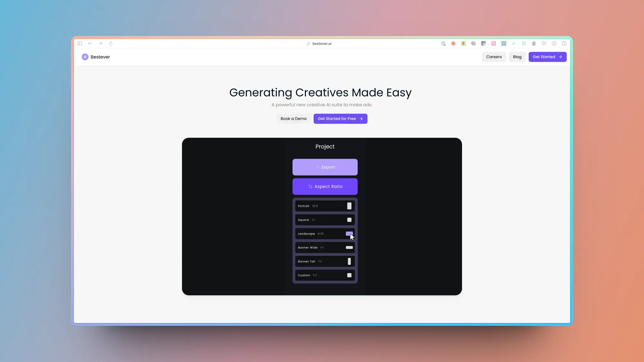Image resolution: width=644 pixels, height=362 pixels.
Task: Select the Banner Tall 7:1 aspect ratio icon
Action: click(349, 261)
